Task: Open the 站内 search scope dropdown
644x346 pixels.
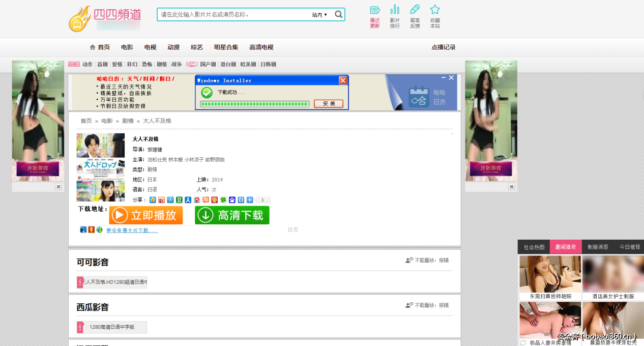Action: coord(320,14)
